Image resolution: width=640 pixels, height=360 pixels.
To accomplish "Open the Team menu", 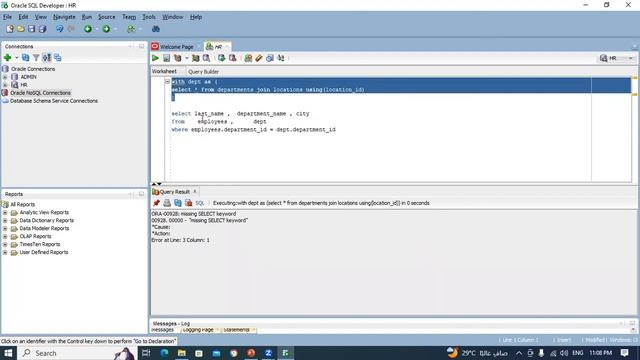I will click(x=129, y=17).
